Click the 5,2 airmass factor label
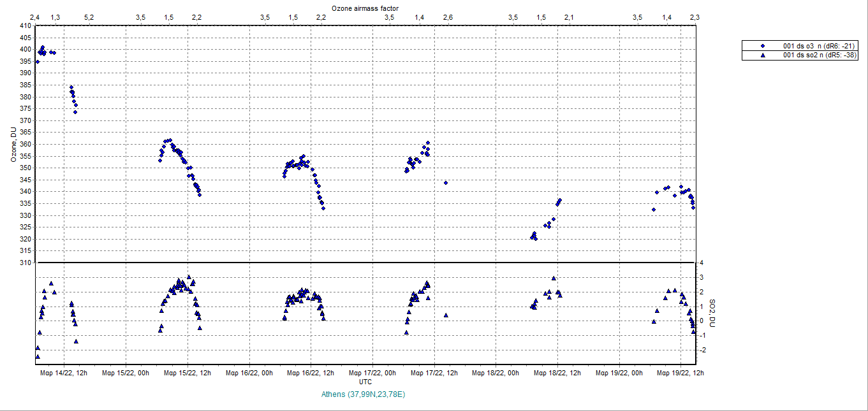This screenshot has width=868, height=411. click(89, 17)
